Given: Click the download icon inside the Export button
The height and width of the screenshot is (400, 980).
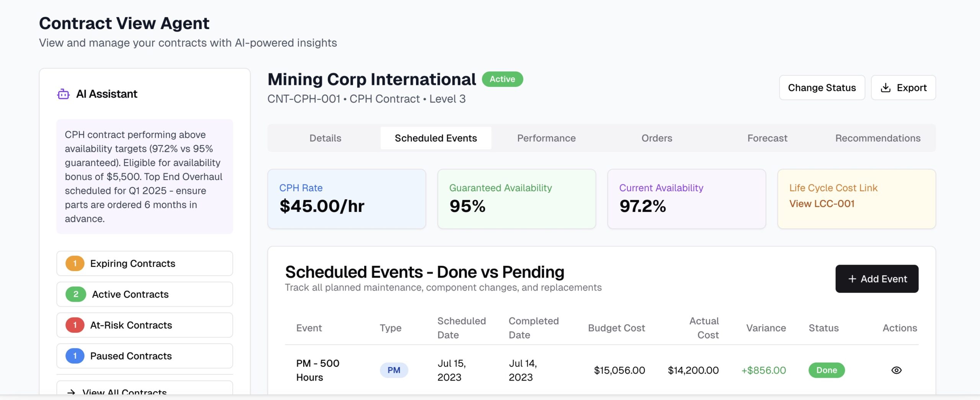Looking at the screenshot, I should (885, 87).
